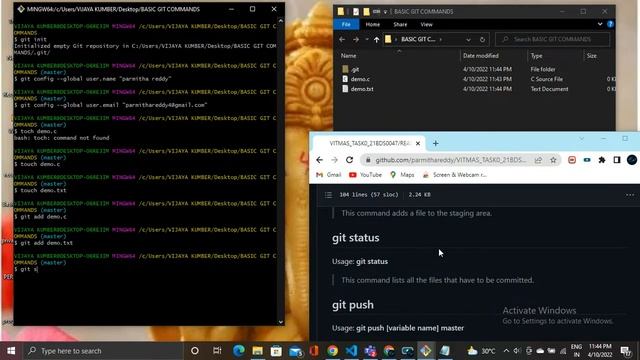Click the git status heading
Screen dimensions: 640x360
pos(356,238)
